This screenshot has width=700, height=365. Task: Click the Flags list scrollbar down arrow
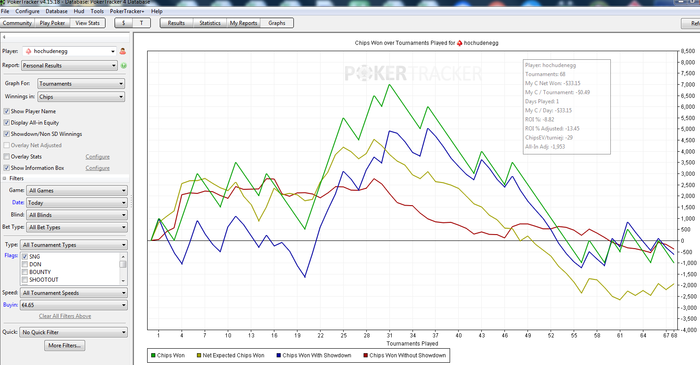pos(123,281)
